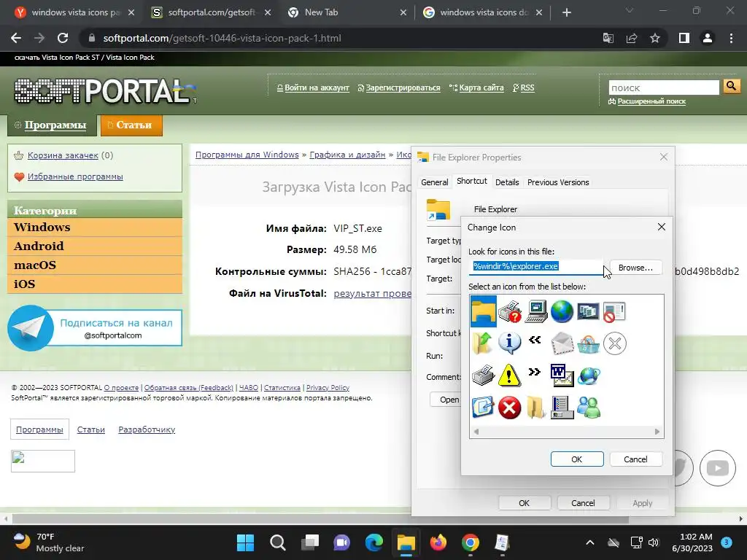Open the Details tab
This screenshot has width=747, height=560.
[x=507, y=182]
